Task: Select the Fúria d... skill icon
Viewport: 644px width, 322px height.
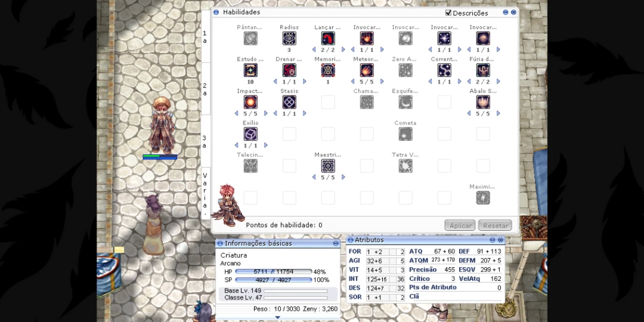Action: click(483, 70)
